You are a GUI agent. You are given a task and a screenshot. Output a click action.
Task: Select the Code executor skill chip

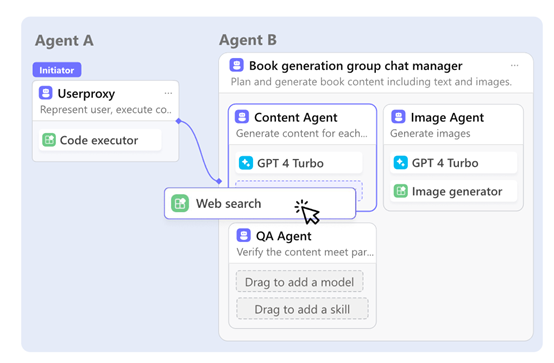(x=100, y=140)
